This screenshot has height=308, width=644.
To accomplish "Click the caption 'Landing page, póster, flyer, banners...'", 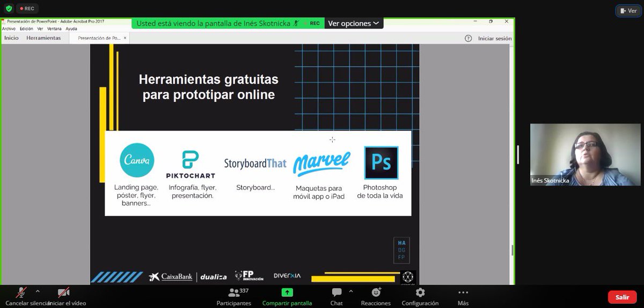I will pyautogui.click(x=136, y=195).
